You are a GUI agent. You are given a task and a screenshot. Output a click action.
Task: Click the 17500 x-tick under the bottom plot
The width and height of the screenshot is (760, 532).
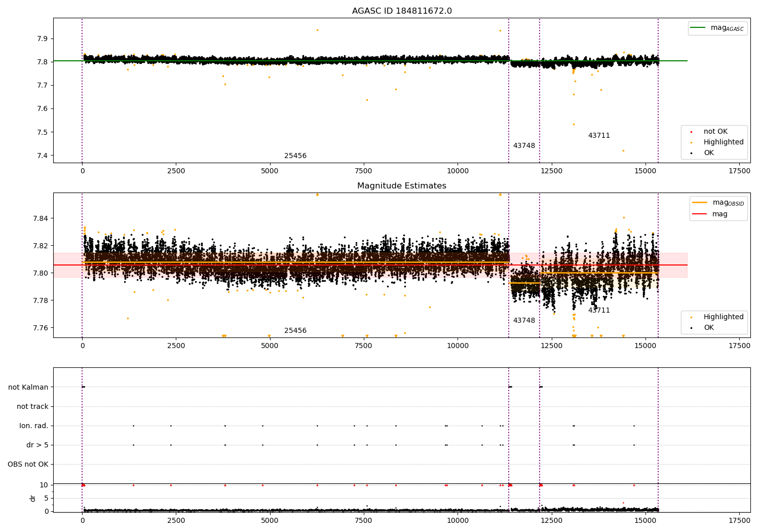[739, 521]
